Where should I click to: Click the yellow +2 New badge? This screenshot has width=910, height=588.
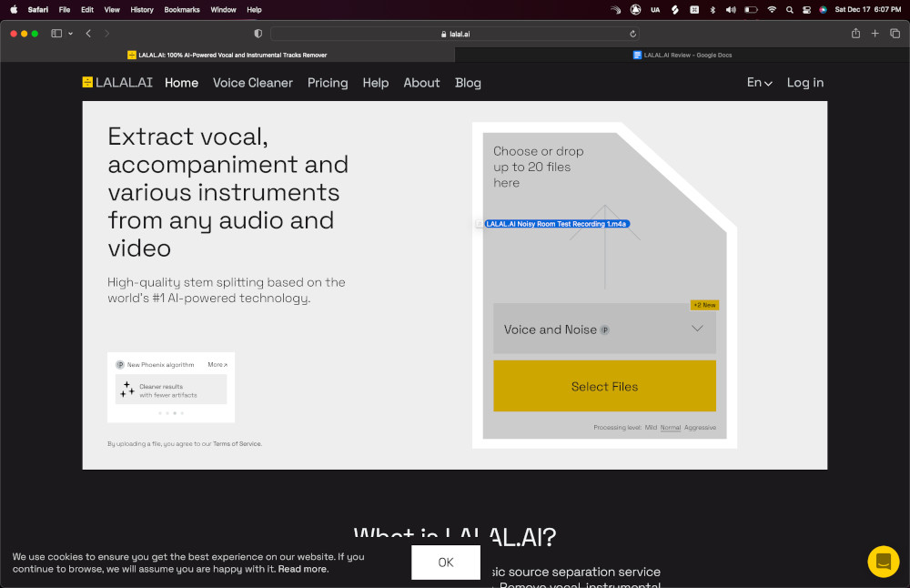[704, 305]
